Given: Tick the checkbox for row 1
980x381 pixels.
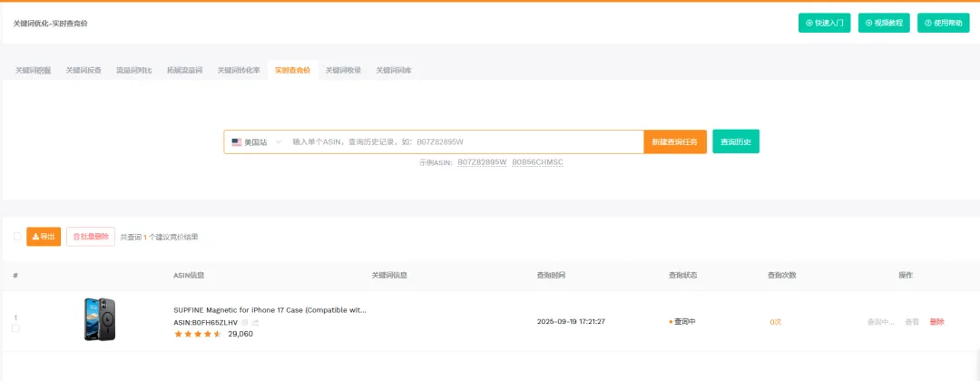Looking at the screenshot, I should pos(15,327).
